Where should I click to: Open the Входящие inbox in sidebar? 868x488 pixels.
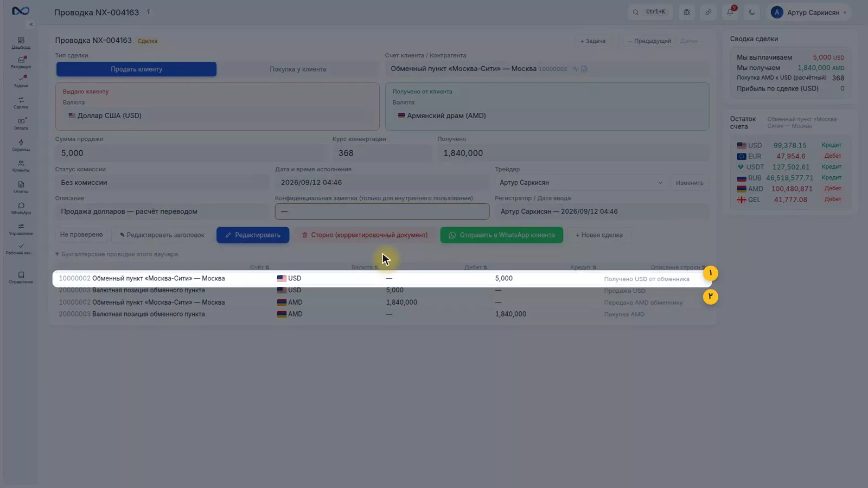click(21, 62)
